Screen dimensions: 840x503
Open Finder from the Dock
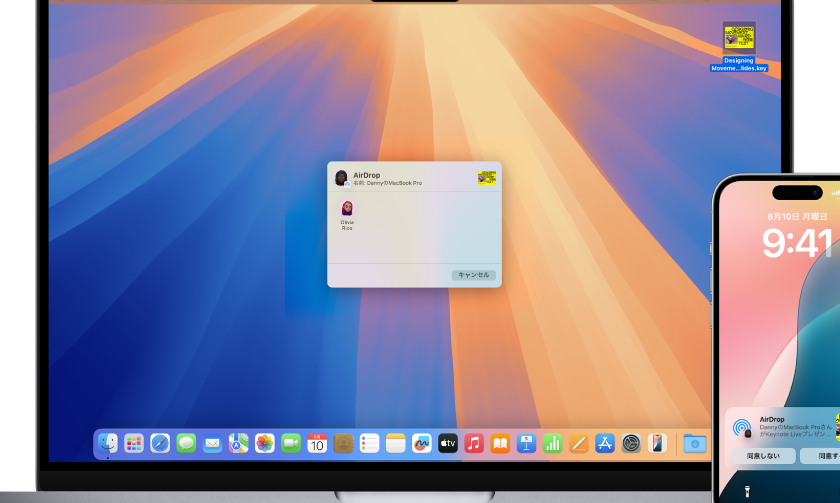(108, 443)
